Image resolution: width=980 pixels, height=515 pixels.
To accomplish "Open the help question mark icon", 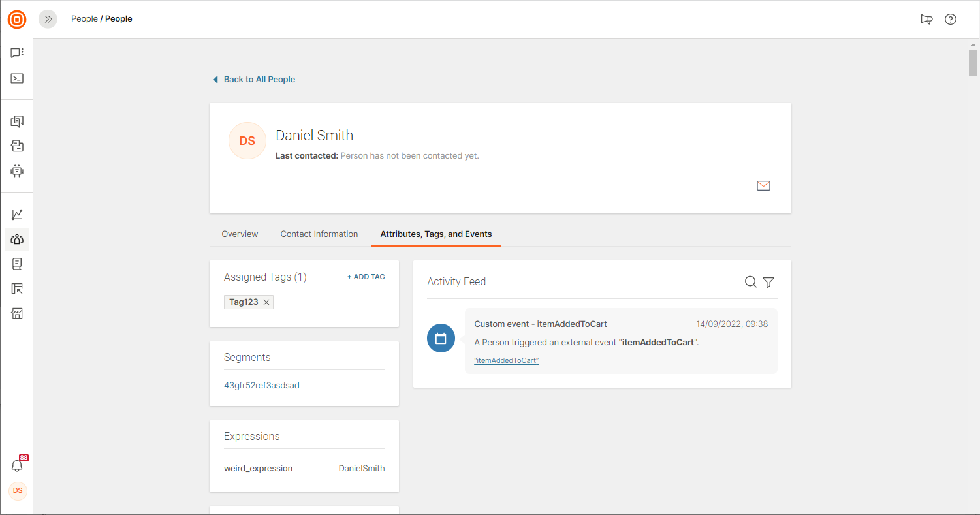I will 951,19.
